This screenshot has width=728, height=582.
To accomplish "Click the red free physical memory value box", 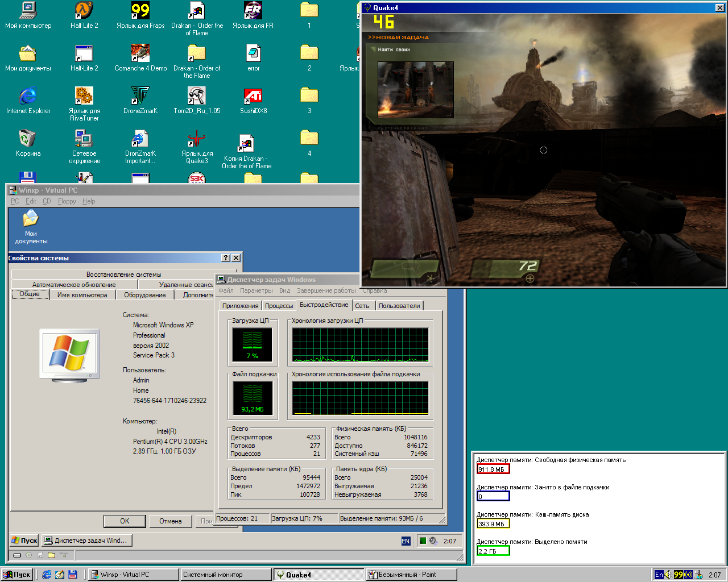I will (x=493, y=469).
